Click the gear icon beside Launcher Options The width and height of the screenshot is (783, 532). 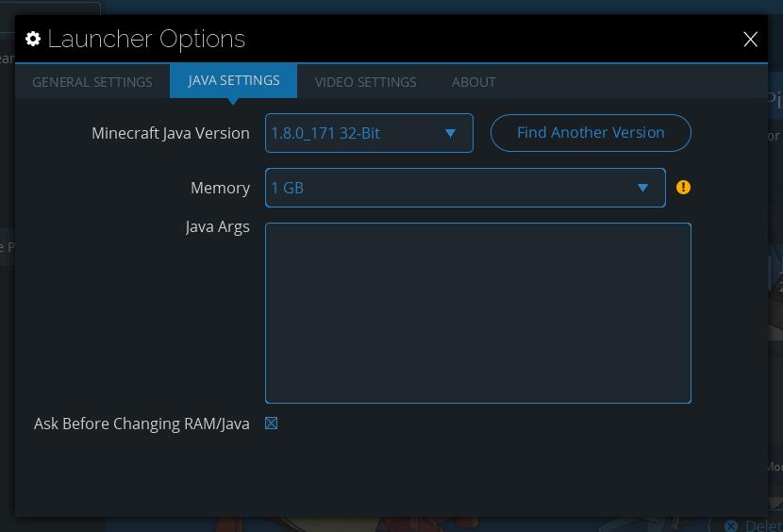coord(33,39)
